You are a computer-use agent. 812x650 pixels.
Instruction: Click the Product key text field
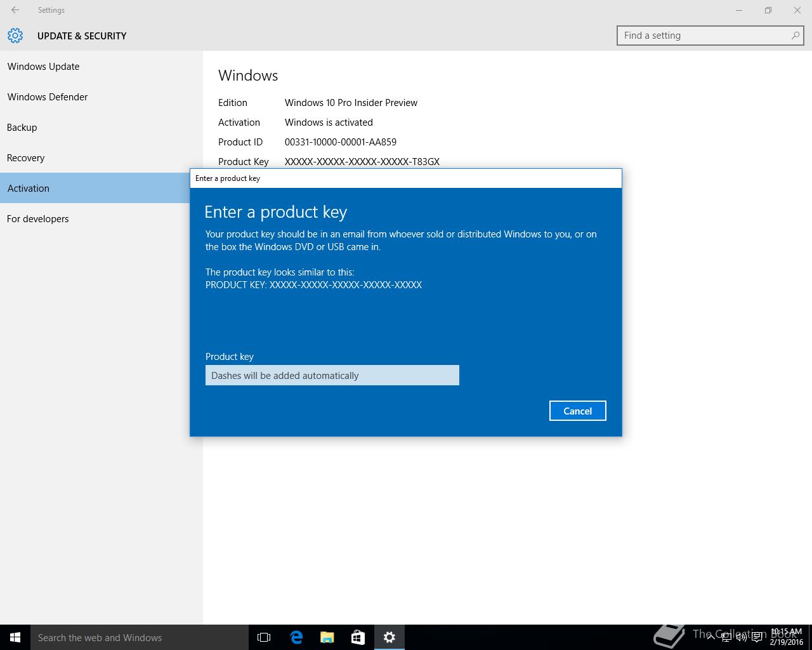click(332, 375)
